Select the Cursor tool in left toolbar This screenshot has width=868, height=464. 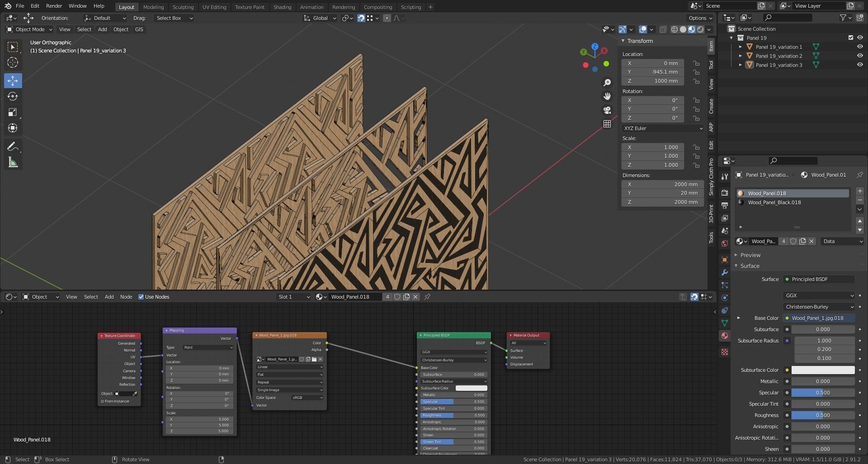[13, 62]
